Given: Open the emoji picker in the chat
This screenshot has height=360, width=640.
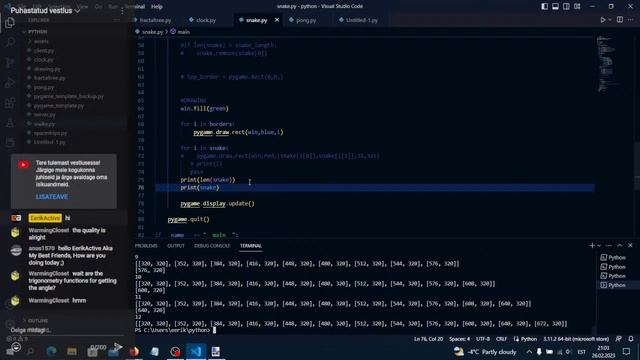Looking at the screenshot, I should point(16,347).
